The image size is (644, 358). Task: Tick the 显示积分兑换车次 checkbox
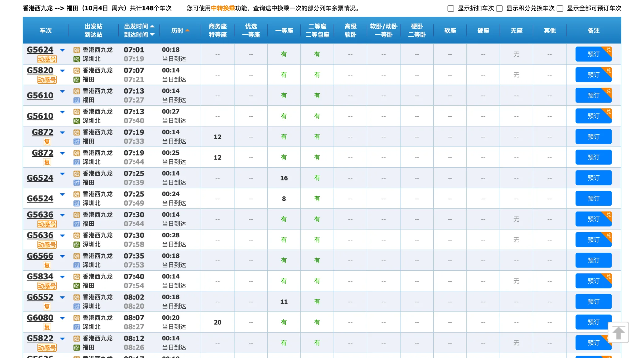pos(499,8)
